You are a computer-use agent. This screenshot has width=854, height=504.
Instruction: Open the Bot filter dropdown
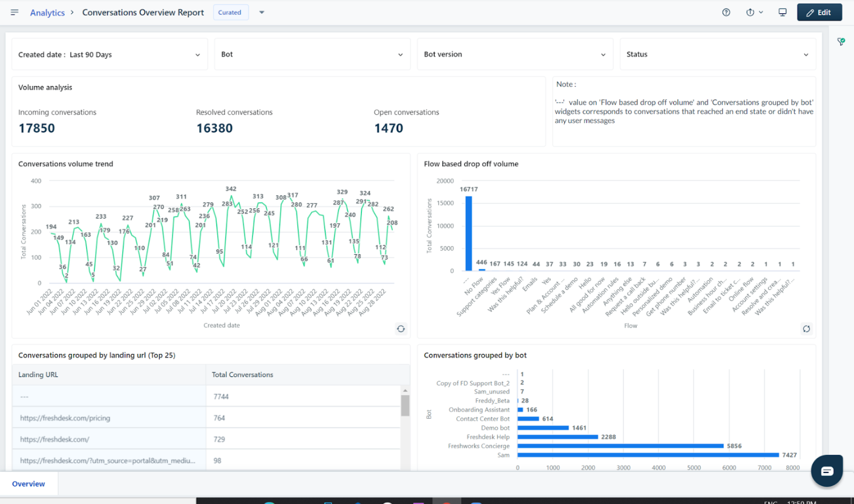pos(312,54)
